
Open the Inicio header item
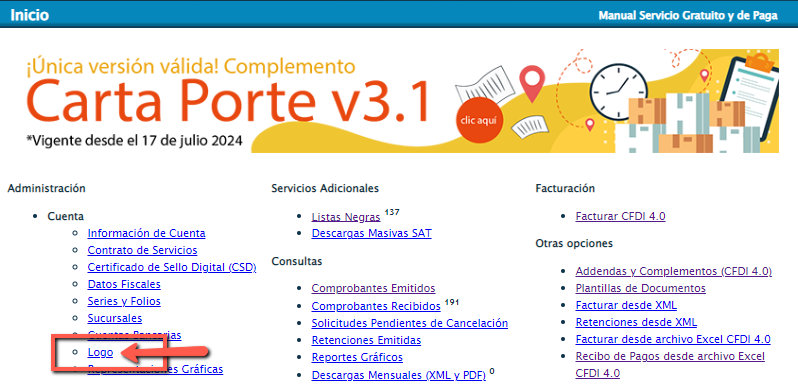(30, 15)
